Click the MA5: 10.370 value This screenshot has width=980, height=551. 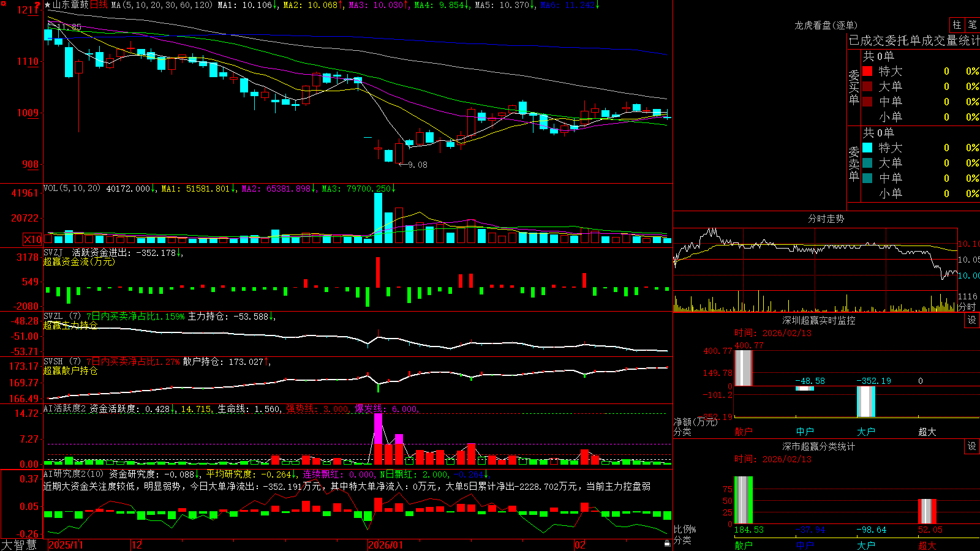coord(505,5)
